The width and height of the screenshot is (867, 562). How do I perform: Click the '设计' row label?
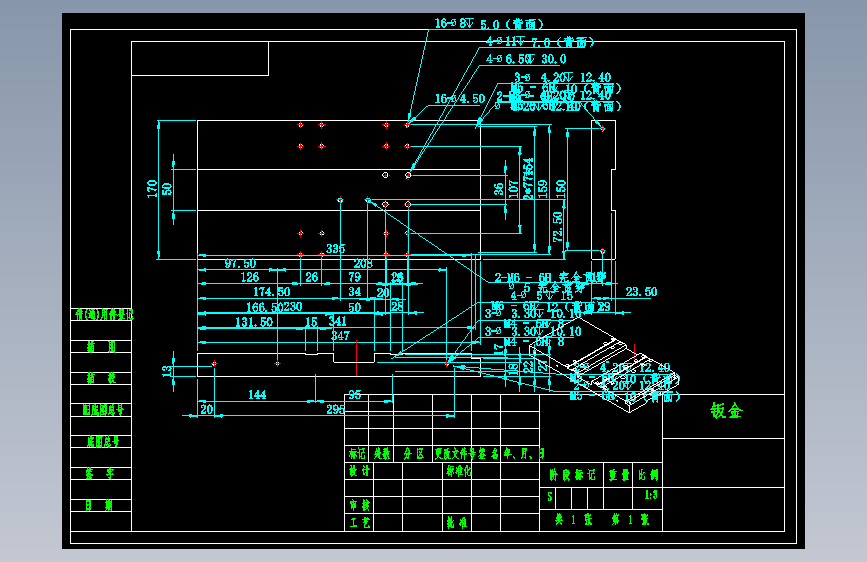point(359,471)
